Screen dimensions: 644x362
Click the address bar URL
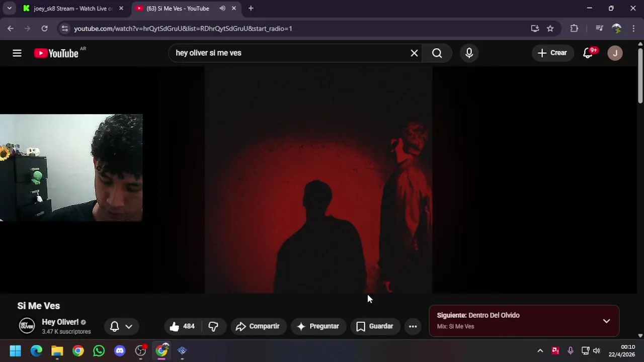click(183, 29)
